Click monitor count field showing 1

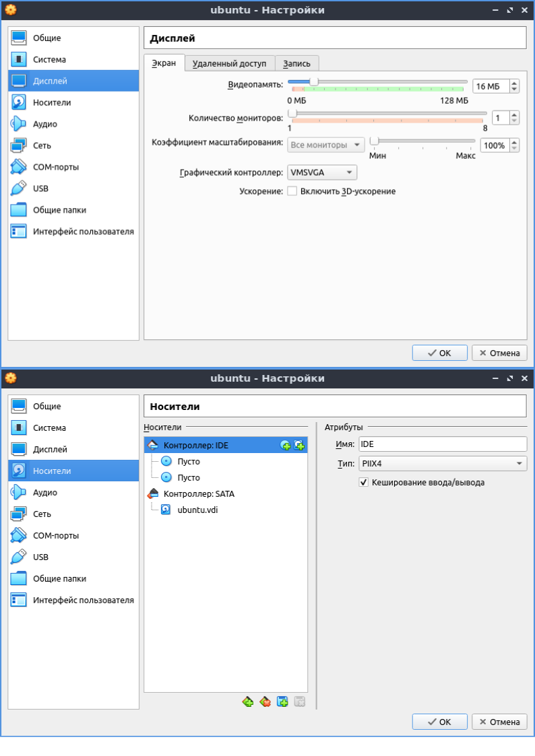pos(501,118)
